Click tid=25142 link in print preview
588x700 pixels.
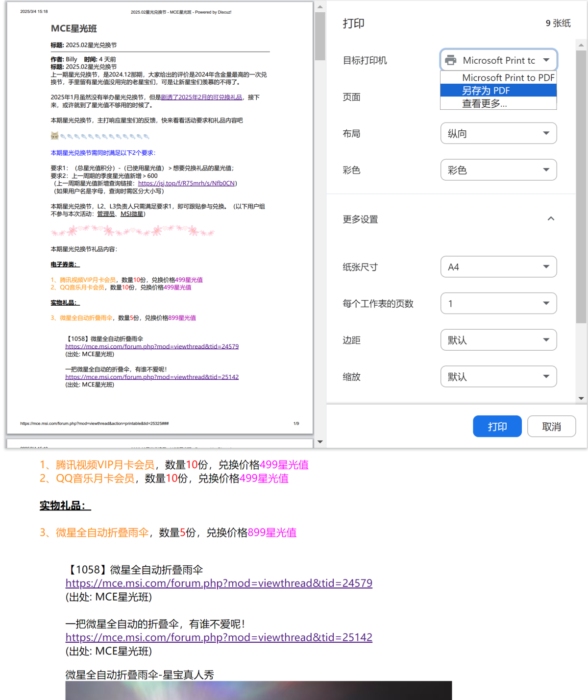[152, 377]
